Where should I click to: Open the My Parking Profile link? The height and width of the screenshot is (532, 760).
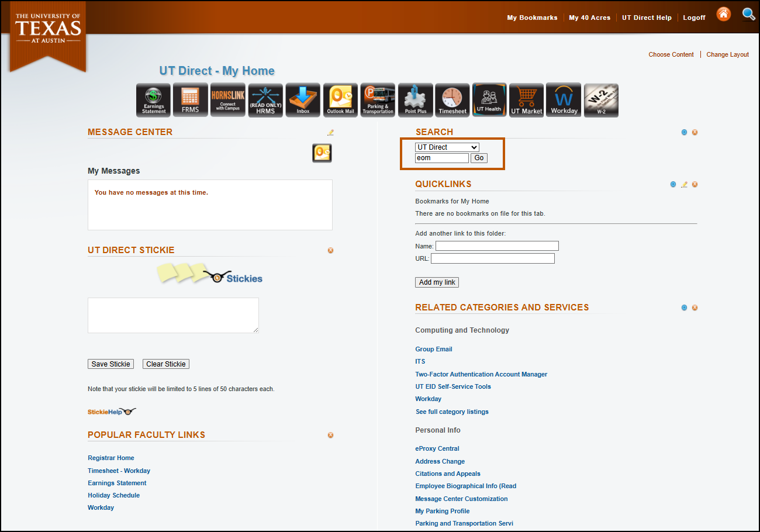point(443,511)
